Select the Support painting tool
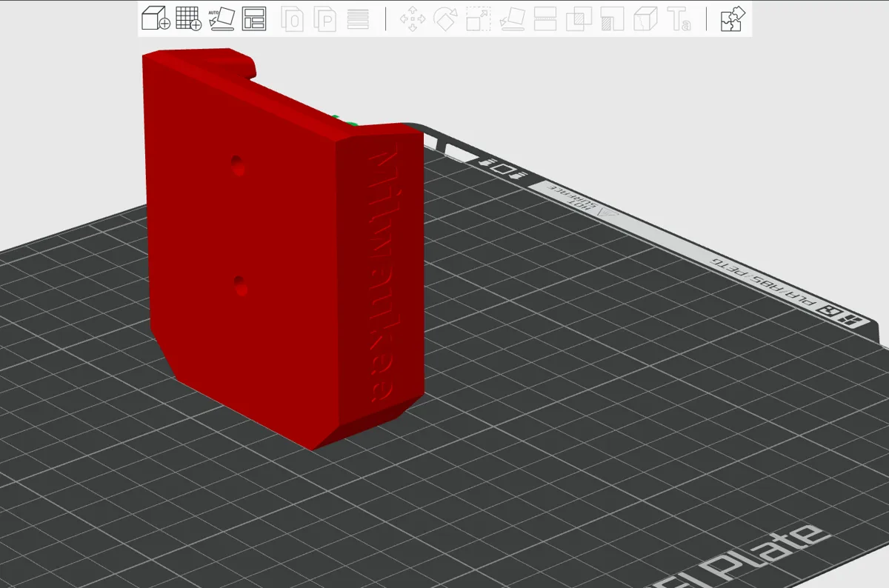The width and height of the screenshot is (889, 588). (612, 19)
